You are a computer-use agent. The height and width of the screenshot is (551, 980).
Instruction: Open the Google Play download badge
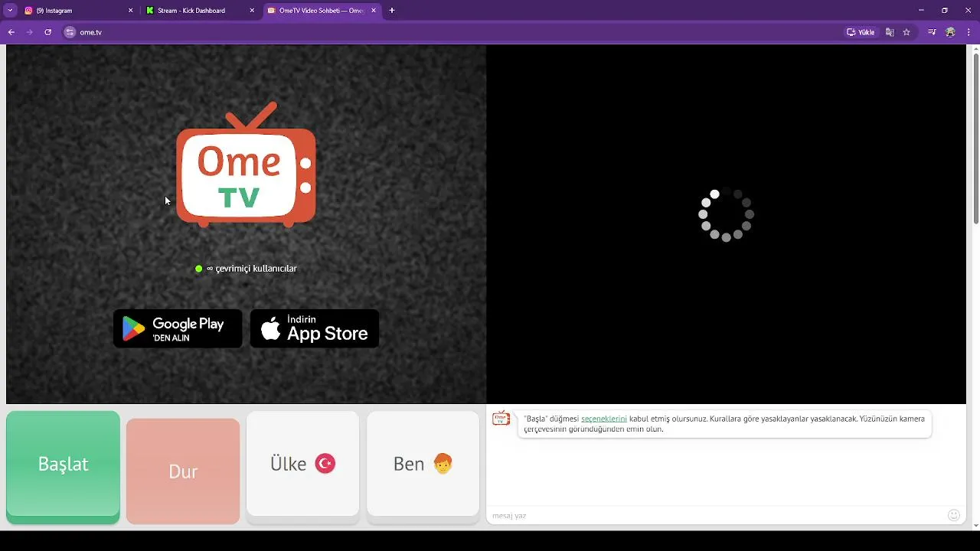178,328
